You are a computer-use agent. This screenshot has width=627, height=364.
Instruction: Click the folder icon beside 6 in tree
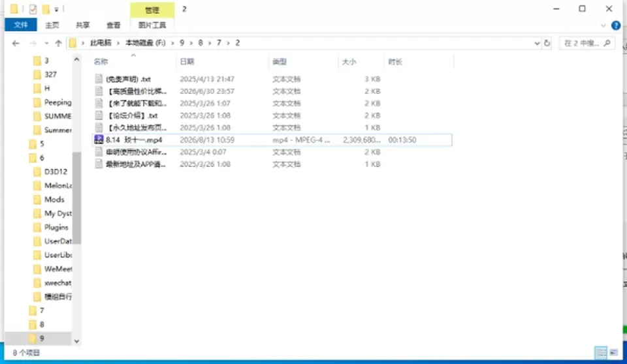(33, 158)
